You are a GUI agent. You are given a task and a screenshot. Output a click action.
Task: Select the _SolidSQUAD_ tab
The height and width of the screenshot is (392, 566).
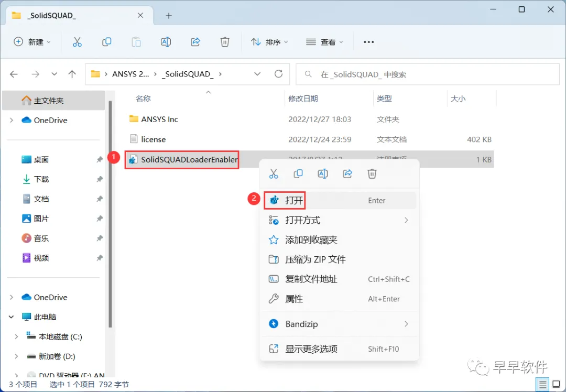point(80,16)
